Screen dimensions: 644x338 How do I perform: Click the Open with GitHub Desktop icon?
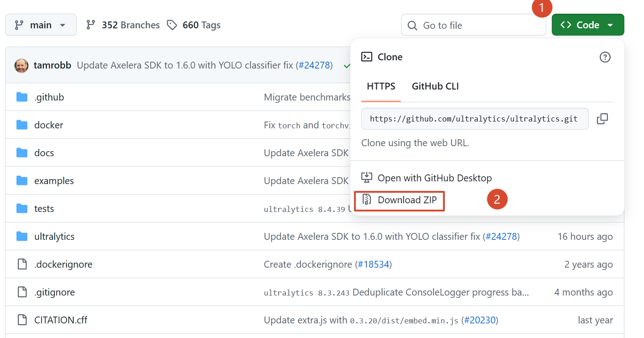(367, 178)
